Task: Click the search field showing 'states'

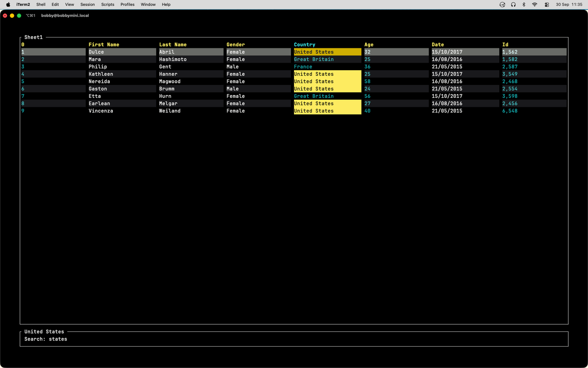Action: coord(294,339)
